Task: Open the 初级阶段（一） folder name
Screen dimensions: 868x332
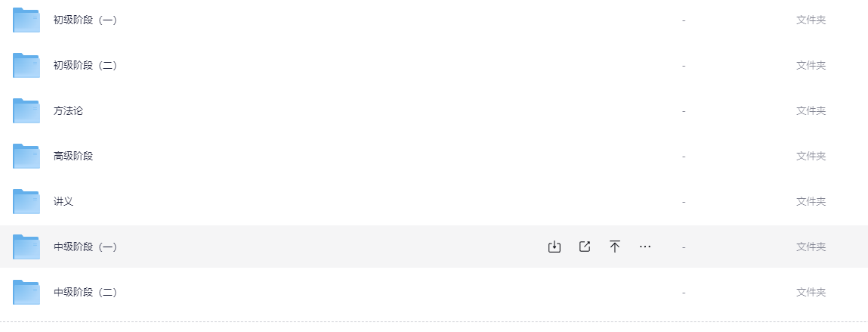Action: [x=85, y=20]
